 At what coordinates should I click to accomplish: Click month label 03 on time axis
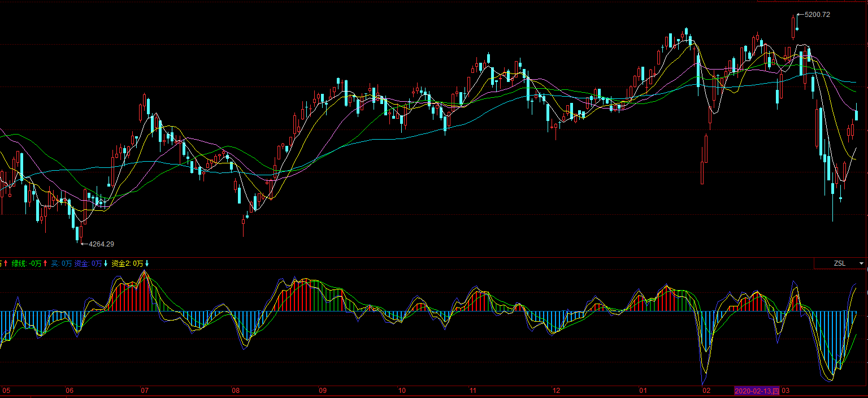click(785, 391)
